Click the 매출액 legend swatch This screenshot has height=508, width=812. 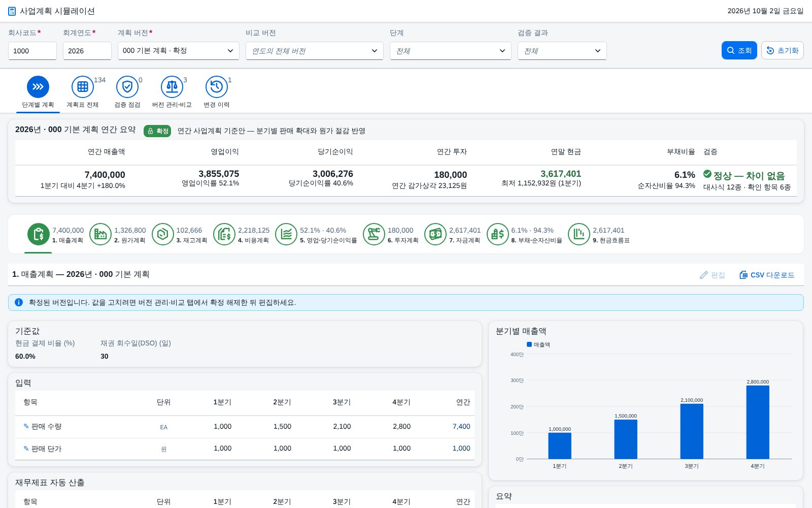point(529,344)
